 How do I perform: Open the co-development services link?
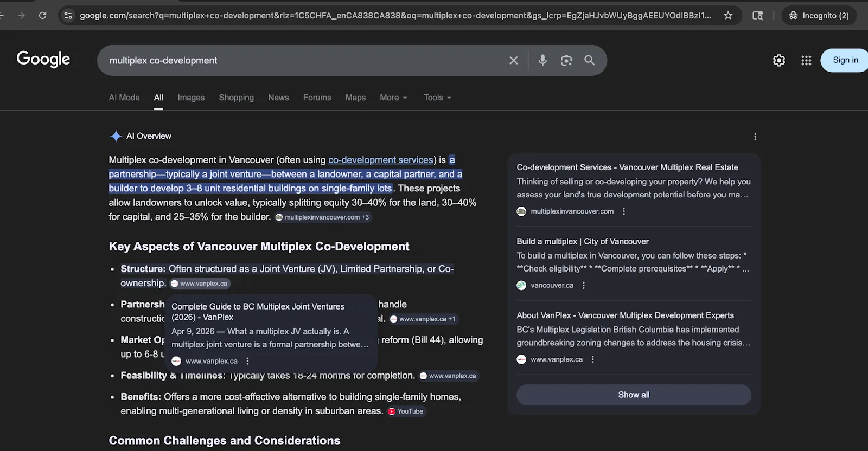point(381,160)
